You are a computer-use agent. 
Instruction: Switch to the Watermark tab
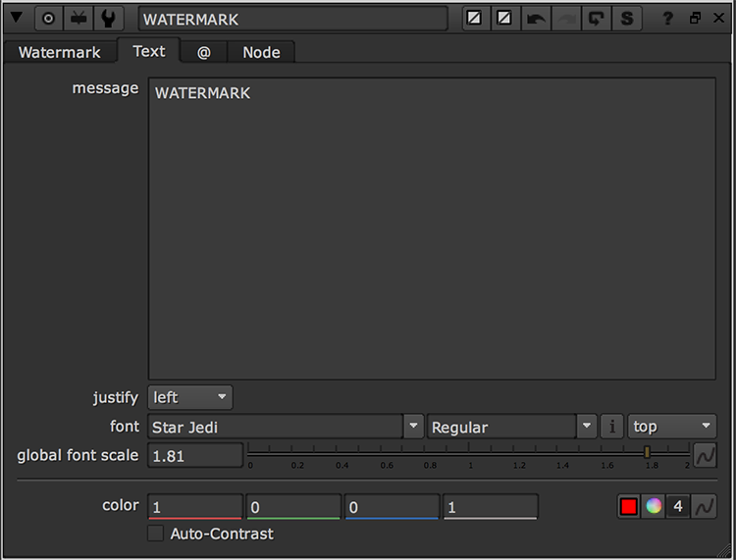pos(59,52)
